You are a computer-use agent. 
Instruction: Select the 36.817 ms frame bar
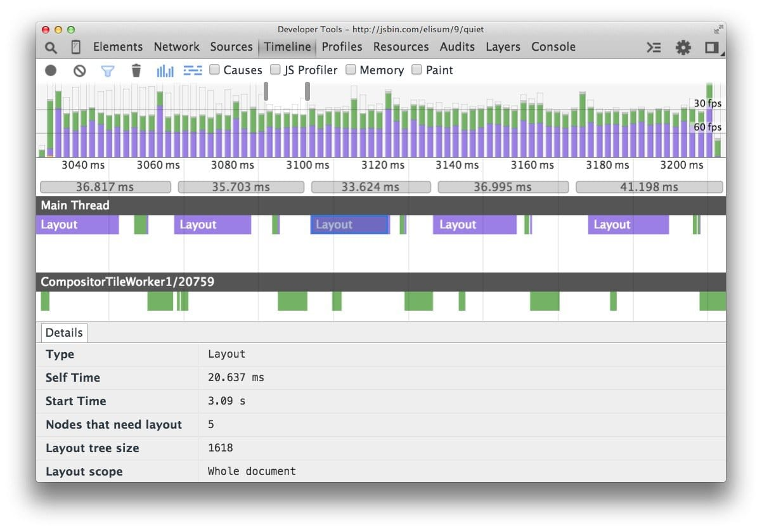[105, 187]
